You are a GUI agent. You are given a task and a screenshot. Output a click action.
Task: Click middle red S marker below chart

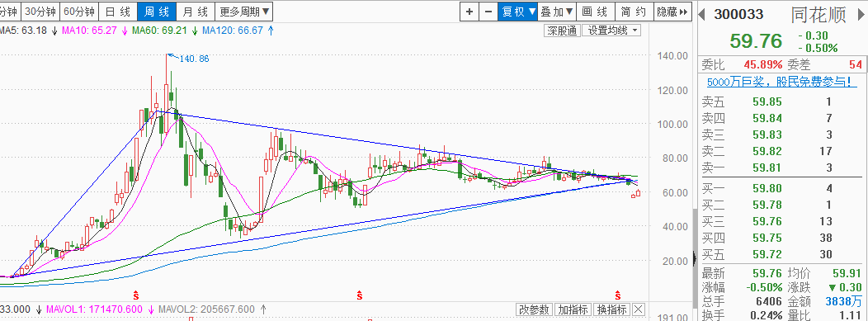(360, 294)
